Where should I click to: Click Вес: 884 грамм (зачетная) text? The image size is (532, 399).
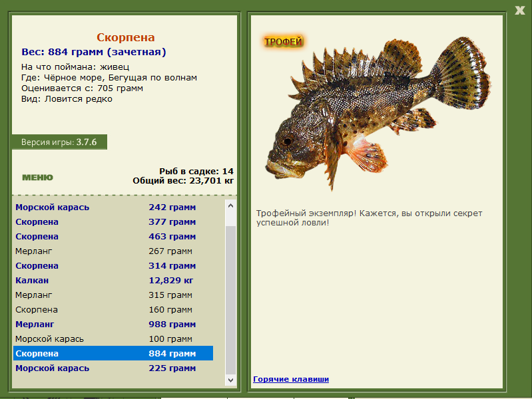[x=94, y=52]
